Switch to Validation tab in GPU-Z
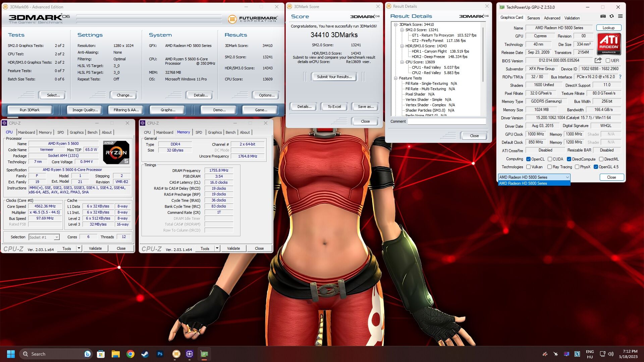644x362 pixels. pyautogui.click(x=572, y=18)
